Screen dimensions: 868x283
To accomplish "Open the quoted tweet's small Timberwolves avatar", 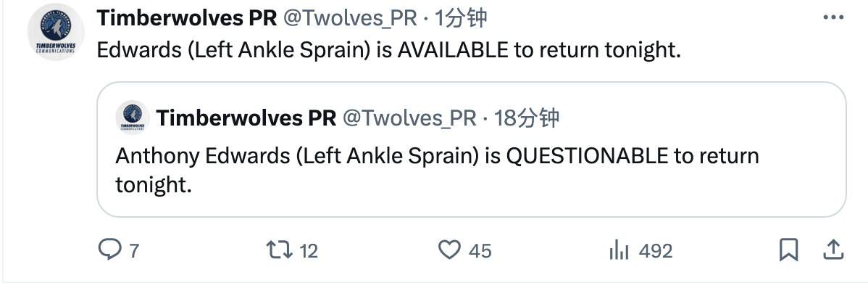I will pos(133,117).
